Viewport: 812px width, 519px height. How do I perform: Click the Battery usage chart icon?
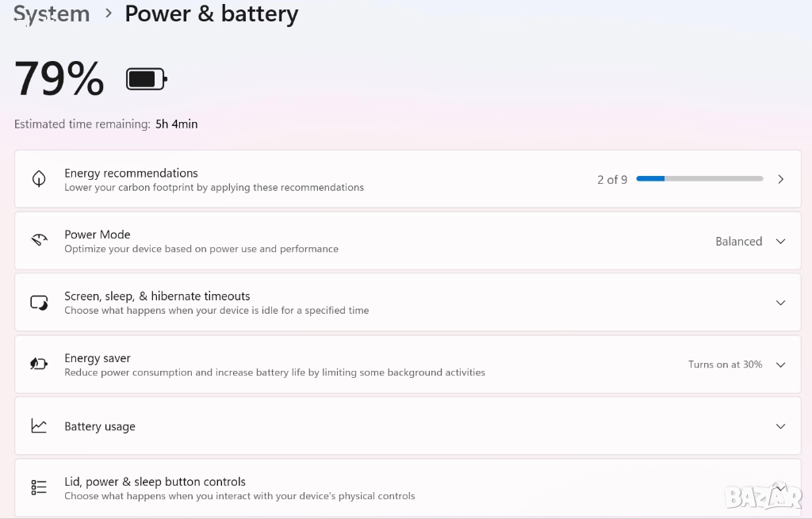[x=39, y=426]
